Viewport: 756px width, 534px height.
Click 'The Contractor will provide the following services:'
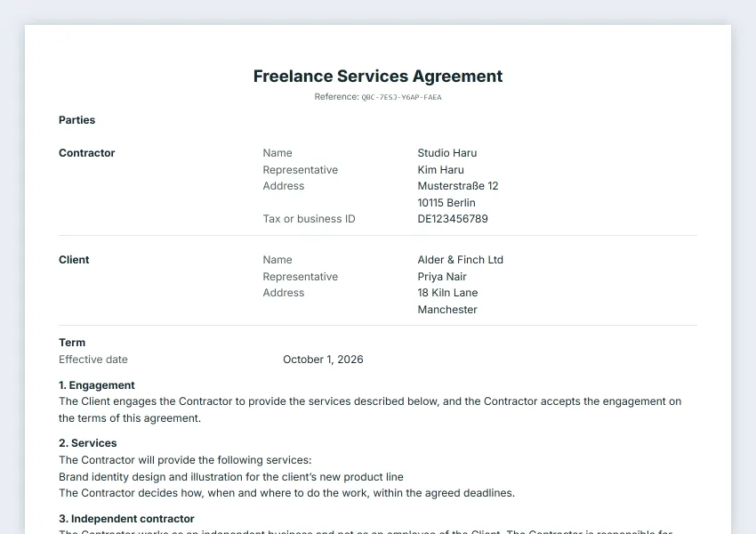pyautogui.click(x=185, y=460)
